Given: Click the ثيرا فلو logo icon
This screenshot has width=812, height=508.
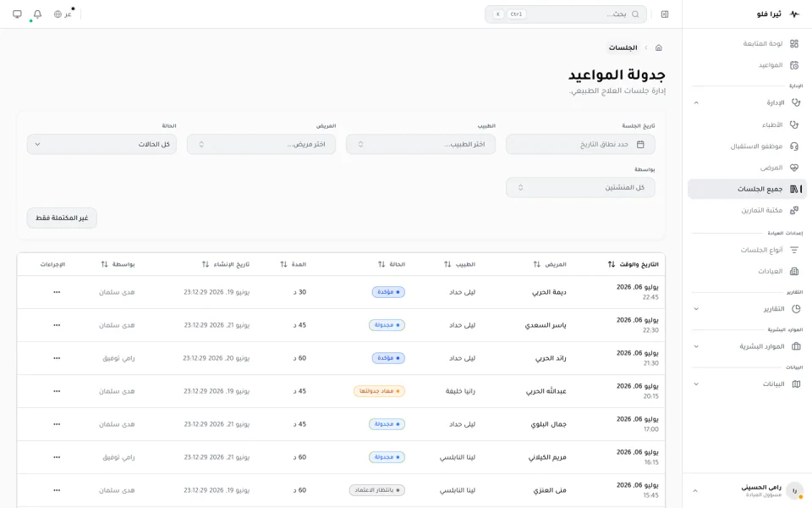Looking at the screenshot, I should (794, 14).
